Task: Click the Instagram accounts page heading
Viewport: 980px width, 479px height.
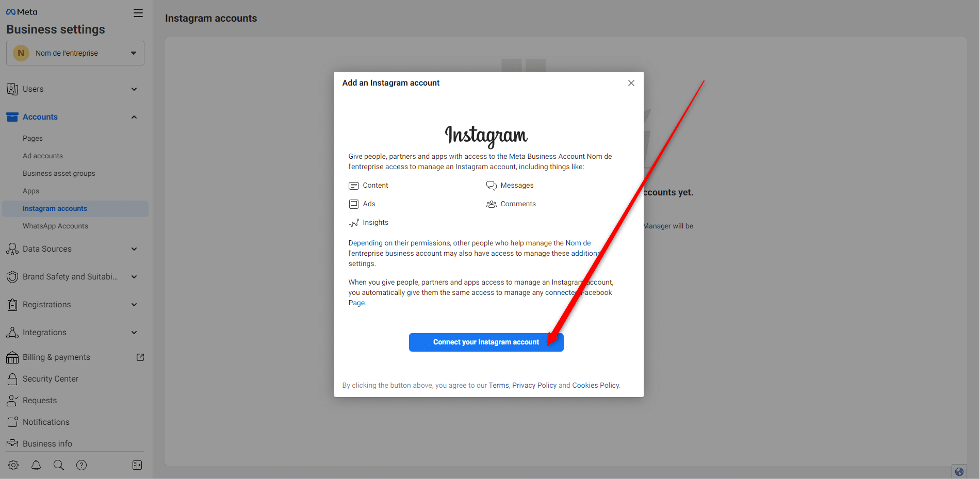Action: (x=211, y=18)
